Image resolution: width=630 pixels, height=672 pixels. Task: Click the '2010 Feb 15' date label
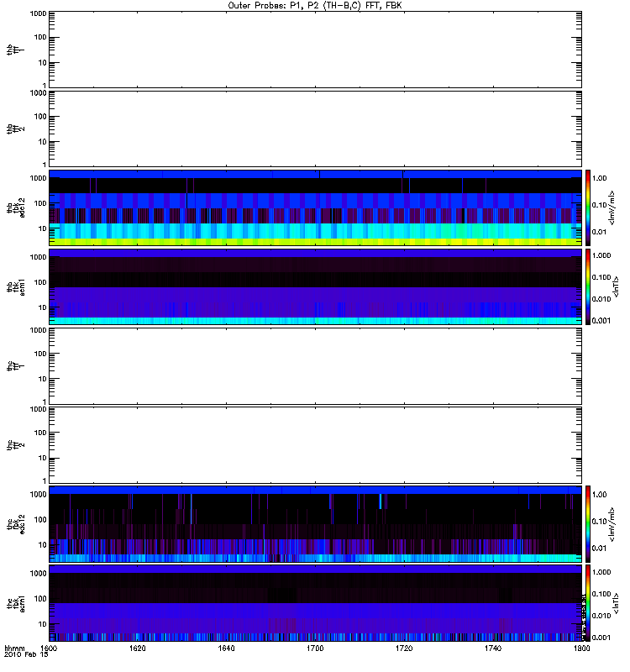point(26,654)
